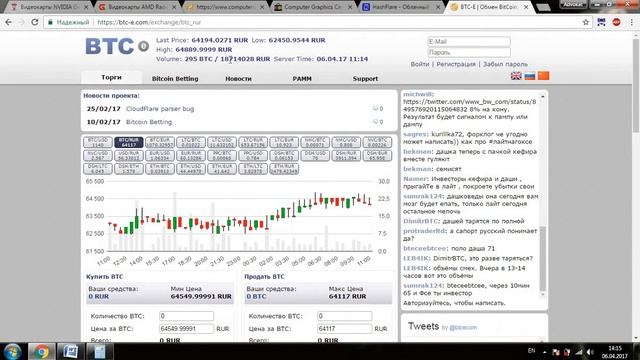The height and width of the screenshot is (360, 640).
Task: Open the Windows Start menu orb
Action: click(x=12, y=351)
